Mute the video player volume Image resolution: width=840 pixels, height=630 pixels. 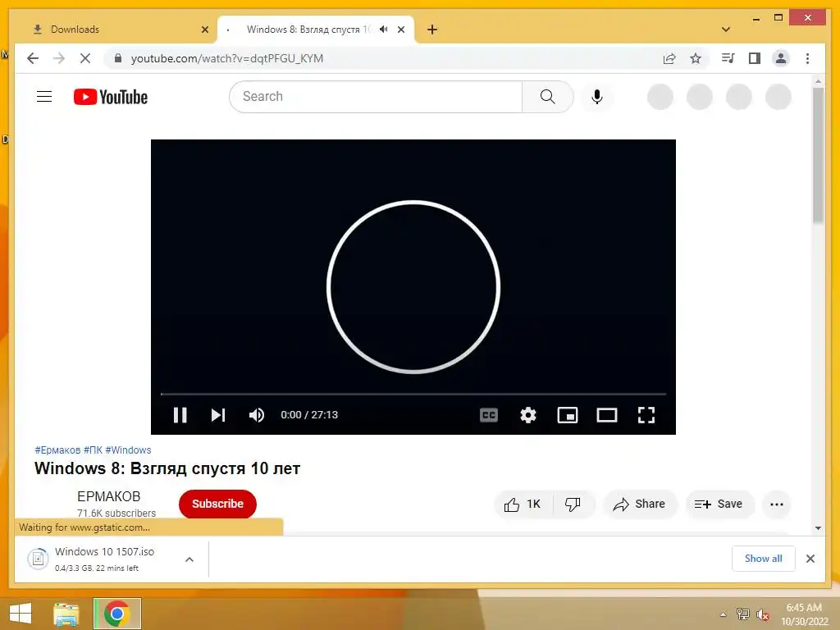coord(257,415)
